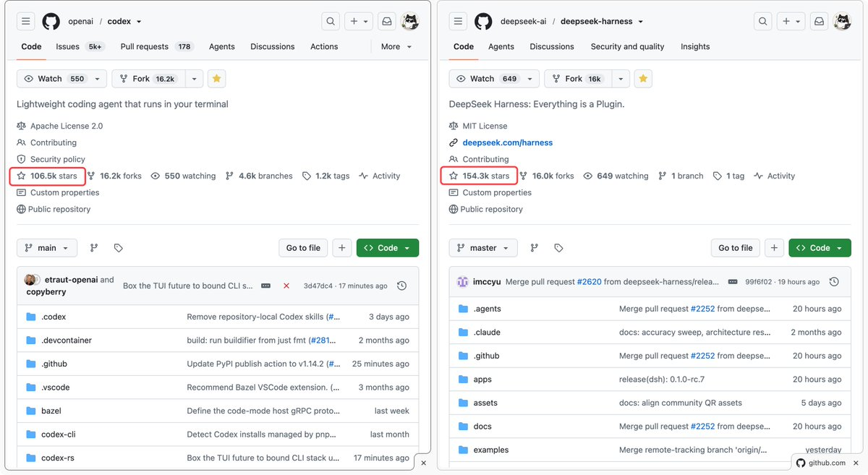Expand Fork 16.2k dropdown arrow
This screenshot has width=868, height=475.
[194, 79]
